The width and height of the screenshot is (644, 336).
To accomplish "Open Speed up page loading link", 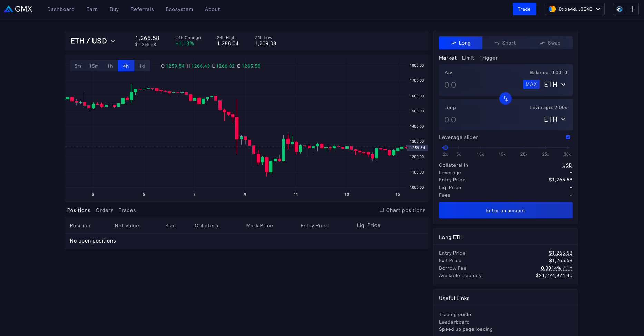I will 466,329.
